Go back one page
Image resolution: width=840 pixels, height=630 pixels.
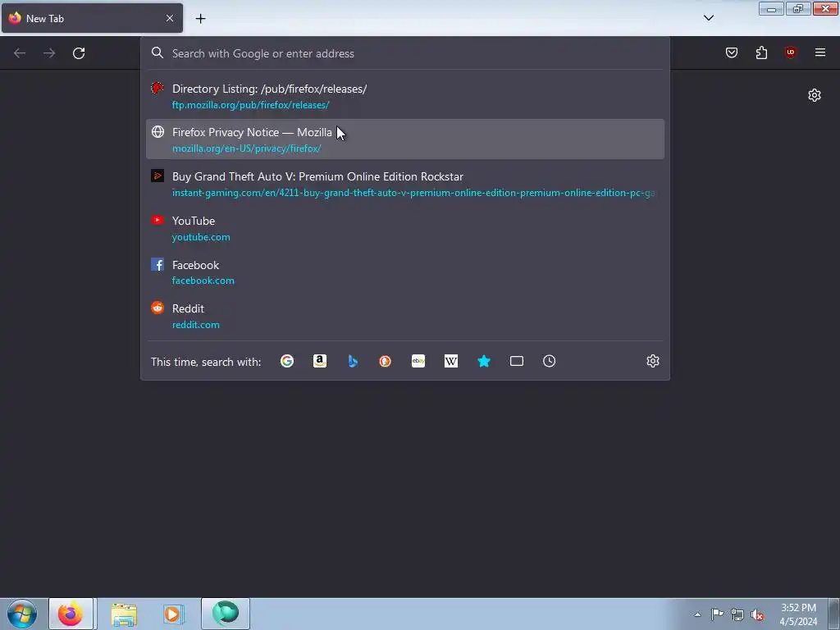click(20, 53)
